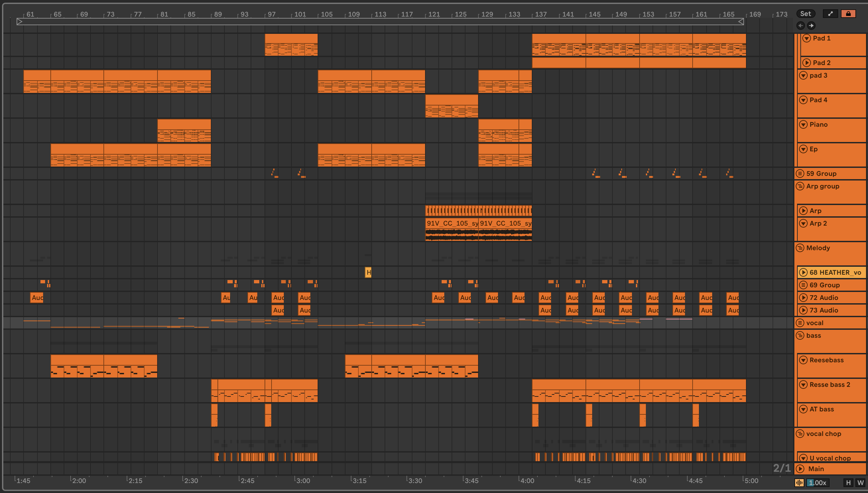868x493 pixels.
Task: Unfold the 72 Audio track icon
Action: [x=803, y=298]
